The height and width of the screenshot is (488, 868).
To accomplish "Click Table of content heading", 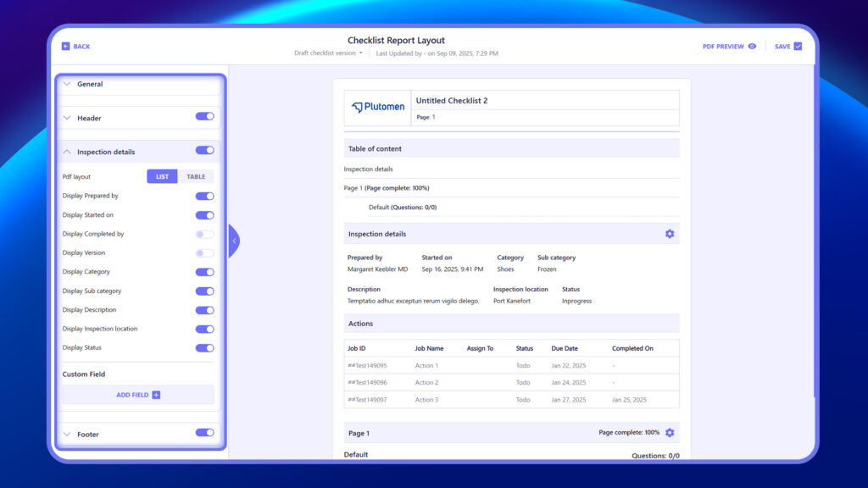I will pos(375,149).
